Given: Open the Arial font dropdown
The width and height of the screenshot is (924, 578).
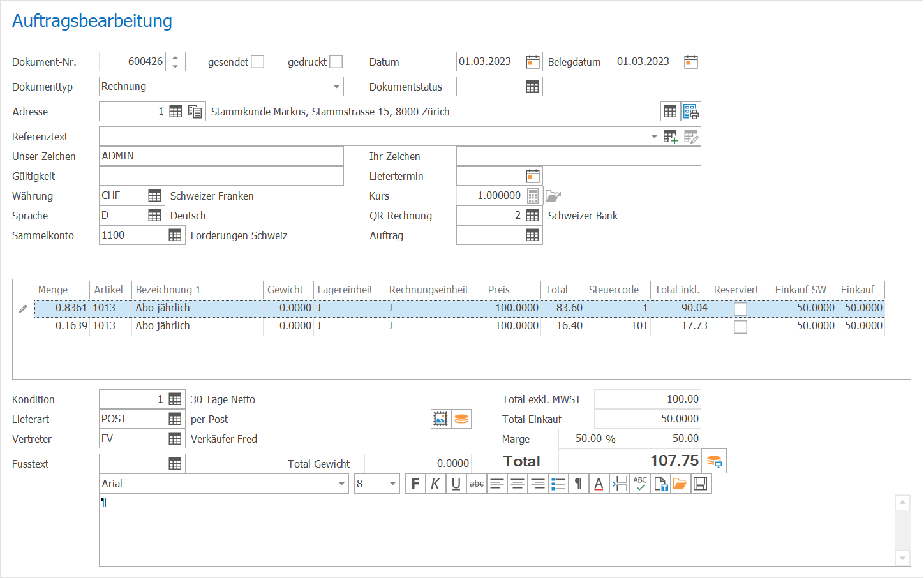Looking at the screenshot, I should coord(341,484).
